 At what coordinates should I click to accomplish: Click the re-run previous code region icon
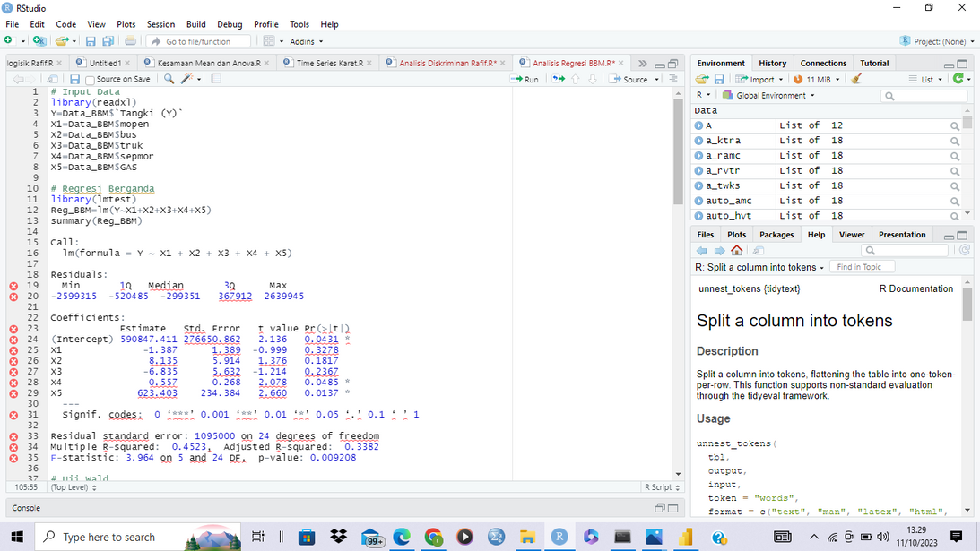tap(559, 79)
